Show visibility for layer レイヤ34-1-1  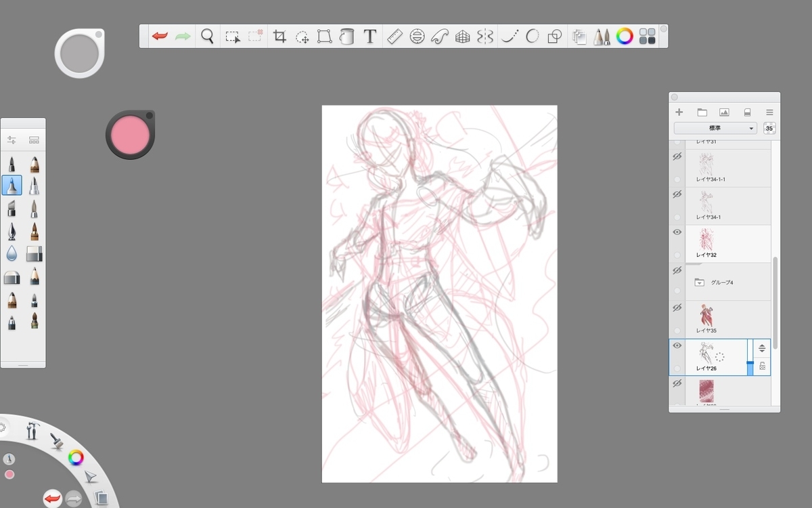pyautogui.click(x=677, y=156)
